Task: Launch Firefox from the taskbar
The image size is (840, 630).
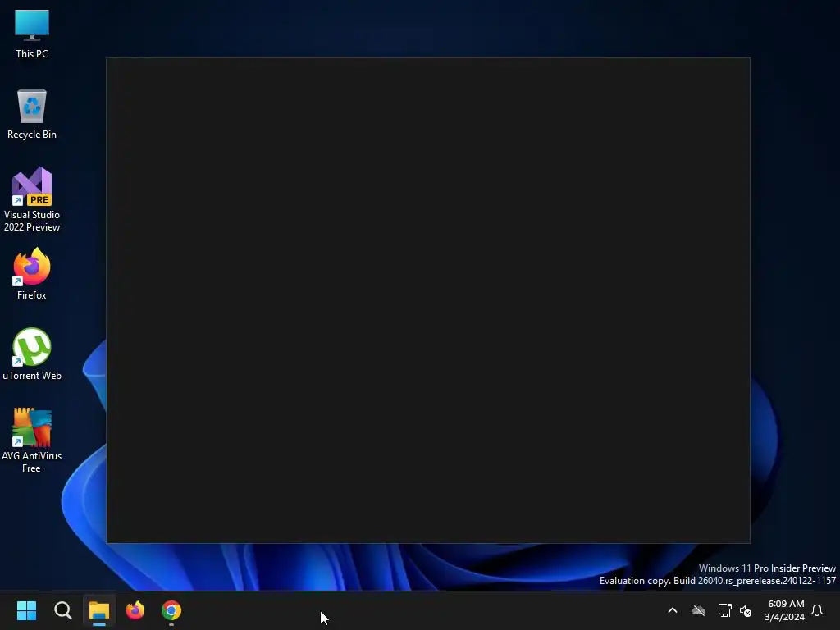Action: coord(135,610)
